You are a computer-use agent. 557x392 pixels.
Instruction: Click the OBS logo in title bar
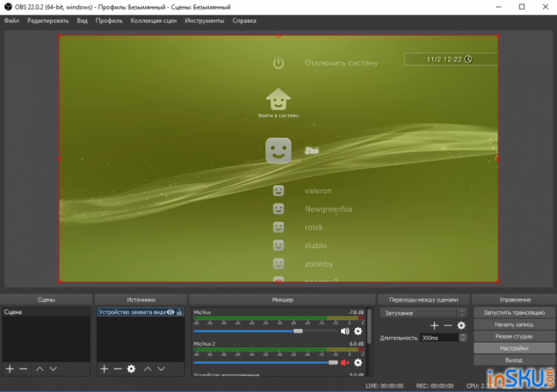(8, 7)
